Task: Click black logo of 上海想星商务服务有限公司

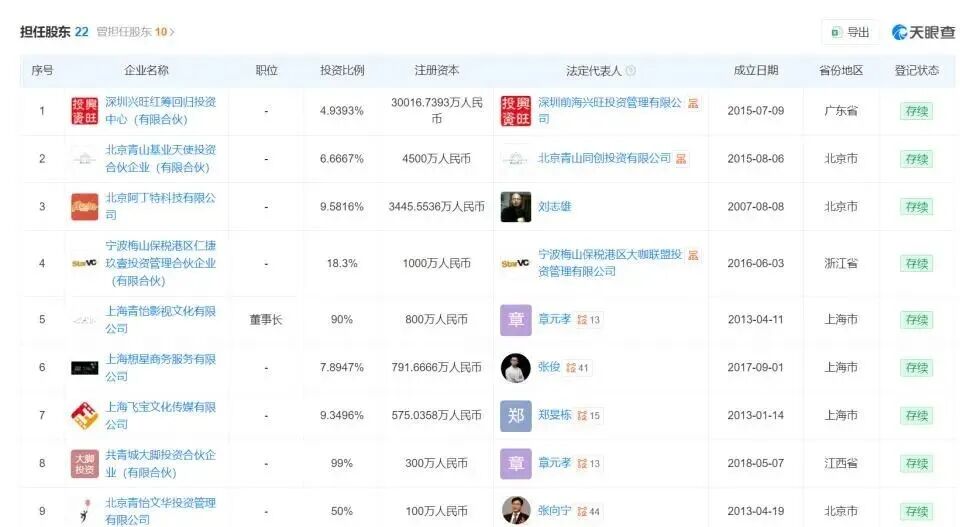Action: click(x=84, y=368)
